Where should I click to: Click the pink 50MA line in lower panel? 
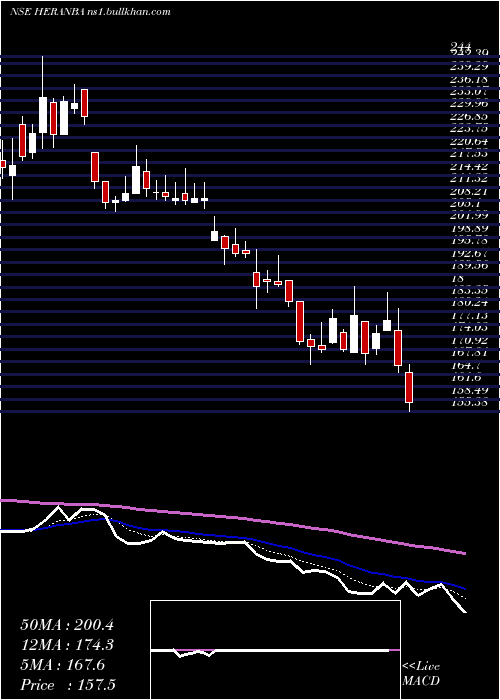pyautogui.click(x=232, y=518)
